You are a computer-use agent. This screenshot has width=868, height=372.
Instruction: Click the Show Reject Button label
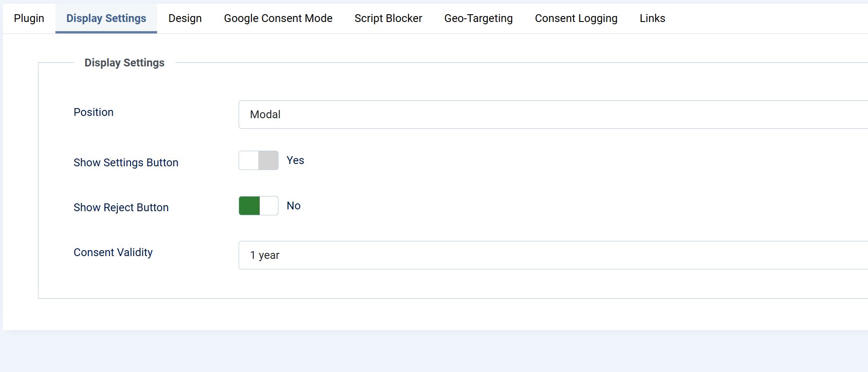[x=121, y=208]
